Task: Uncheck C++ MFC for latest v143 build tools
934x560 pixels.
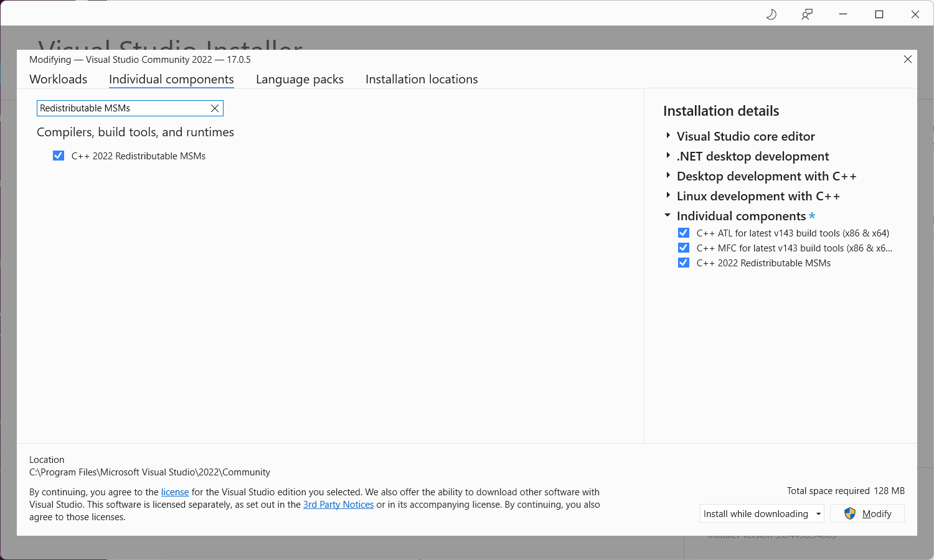Action: 684,248
